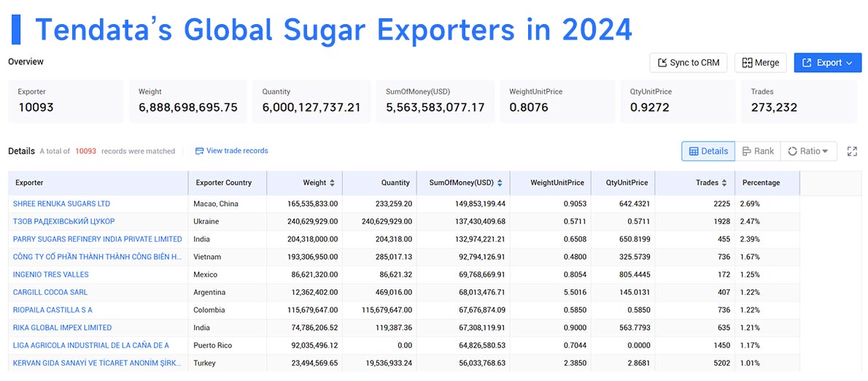Click the 5202 trades value
The image size is (868, 381).
pyautogui.click(x=722, y=363)
